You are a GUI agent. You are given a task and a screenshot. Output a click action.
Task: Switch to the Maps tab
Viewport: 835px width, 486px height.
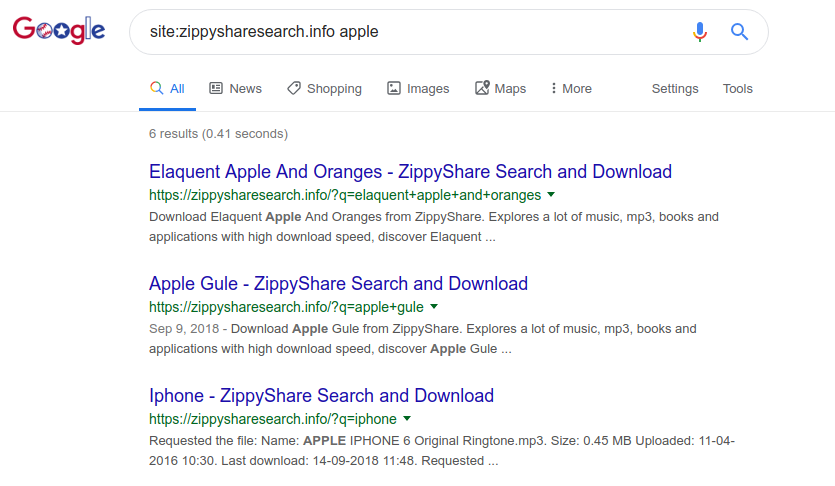click(501, 88)
